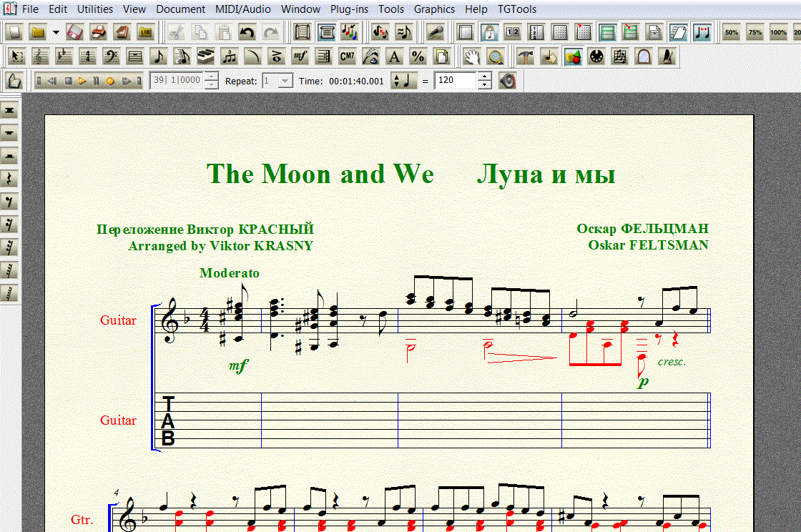Screen dimensions: 801x532
Task: Select the Tempo metronome tool
Action: [667, 56]
